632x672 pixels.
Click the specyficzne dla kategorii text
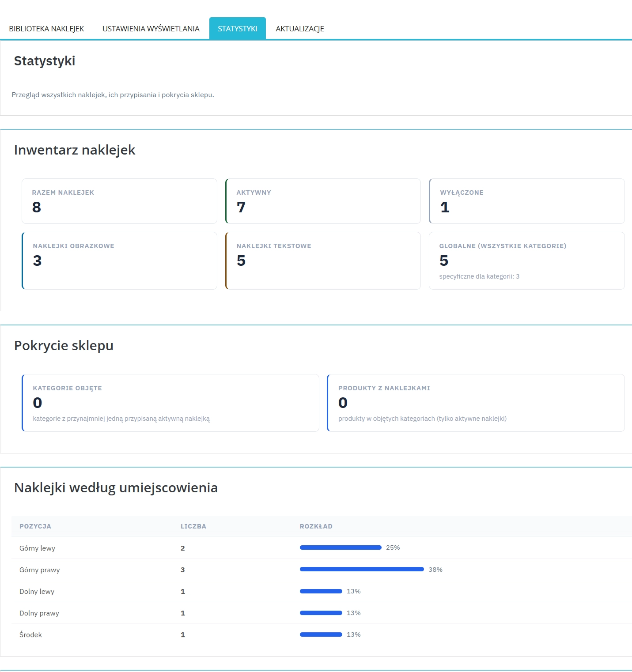479,276
